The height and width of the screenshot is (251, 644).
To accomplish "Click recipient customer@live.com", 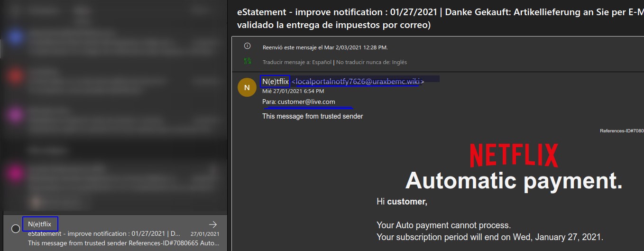I will point(306,102).
